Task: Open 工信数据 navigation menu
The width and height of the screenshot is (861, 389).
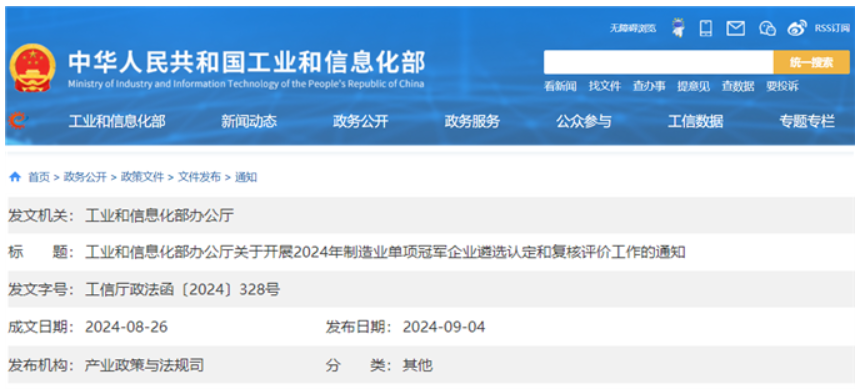Action: tap(695, 121)
